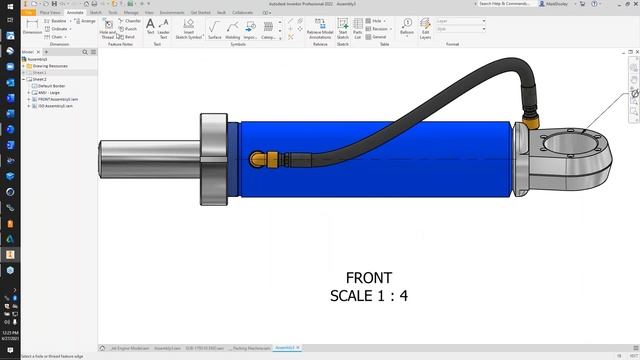This screenshot has width=640, height=360.
Task: Click Start Sketch
Action: pyautogui.click(x=343, y=29)
